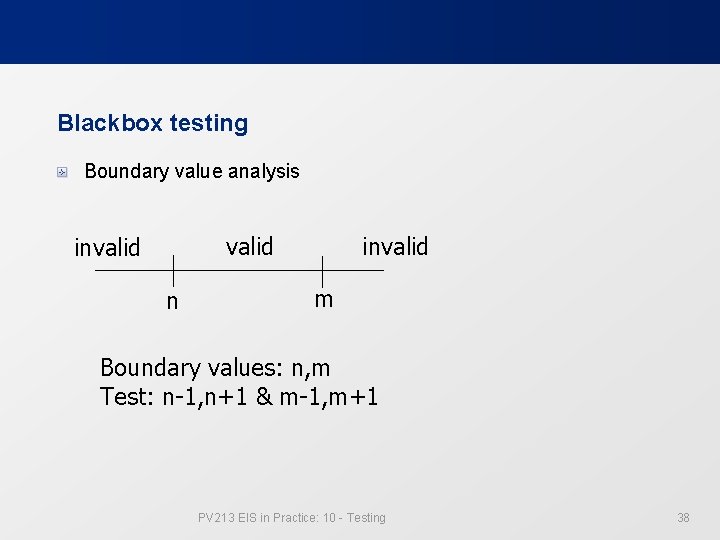
Task: Click the letter n below the line
Action: [x=172, y=302]
